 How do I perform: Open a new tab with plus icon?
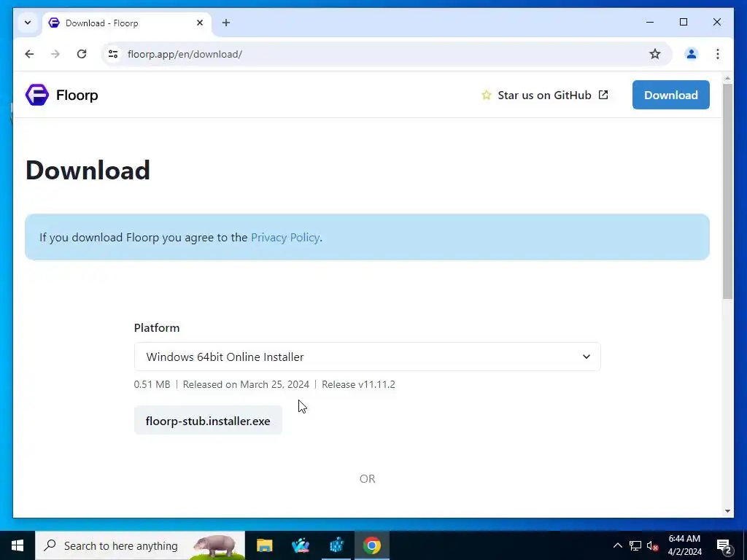click(226, 23)
